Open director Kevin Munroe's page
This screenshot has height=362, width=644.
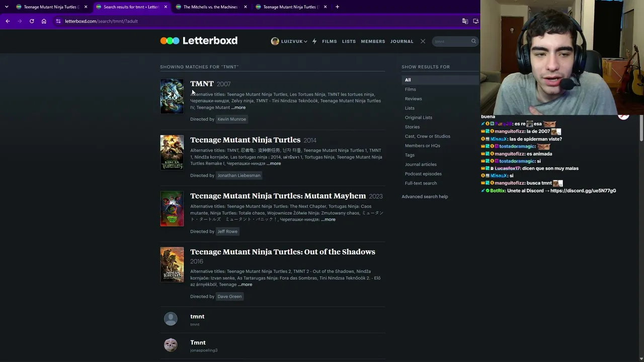point(231,119)
